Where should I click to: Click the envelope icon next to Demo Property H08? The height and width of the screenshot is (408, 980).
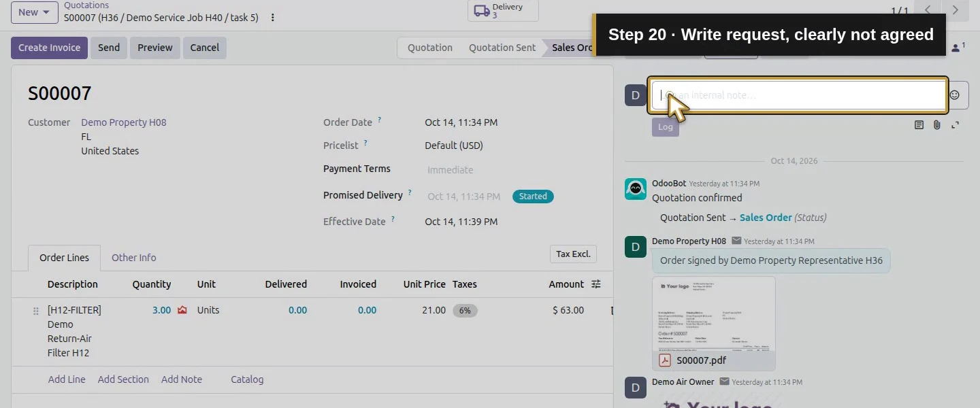point(736,241)
